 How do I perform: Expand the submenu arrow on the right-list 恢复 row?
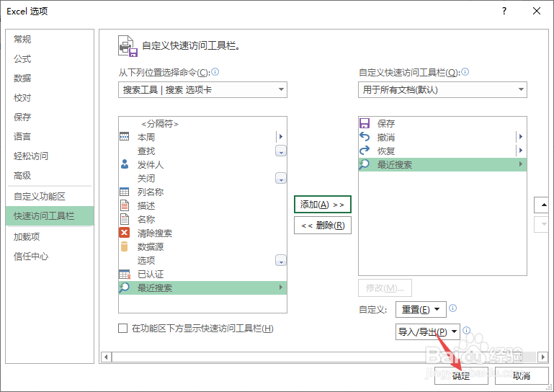520,150
